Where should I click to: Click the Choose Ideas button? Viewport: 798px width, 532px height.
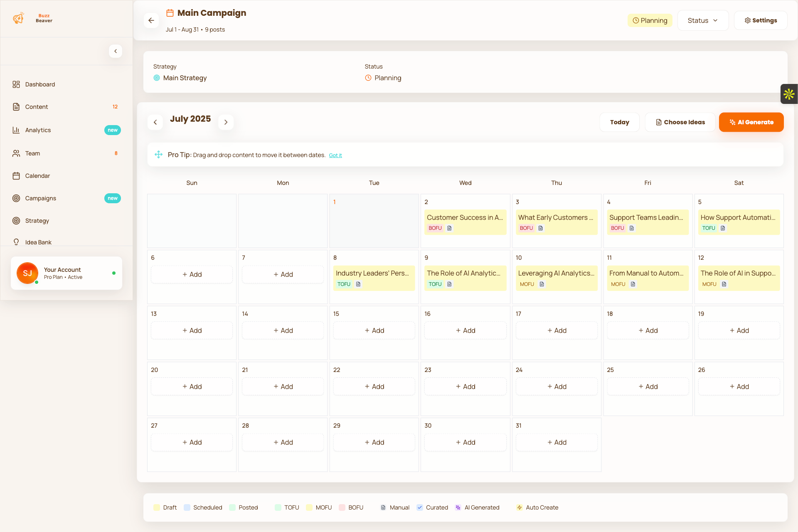click(680, 122)
